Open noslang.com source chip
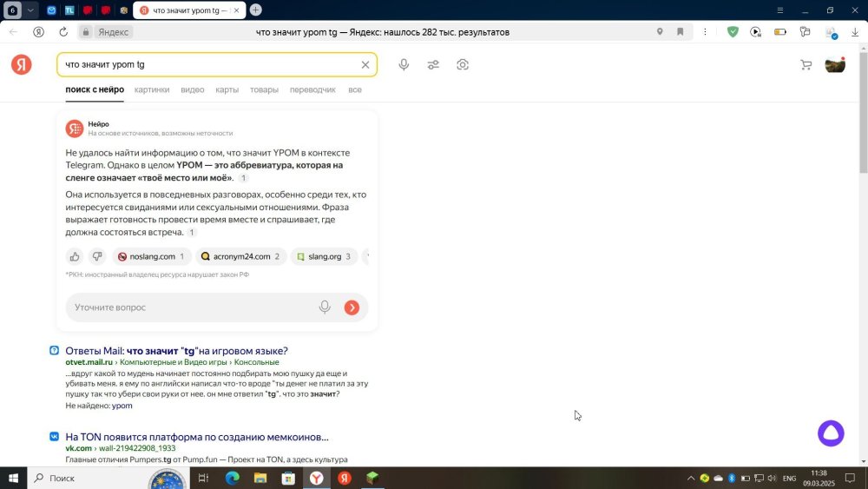This screenshot has width=868, height=489. coord(152,256)
